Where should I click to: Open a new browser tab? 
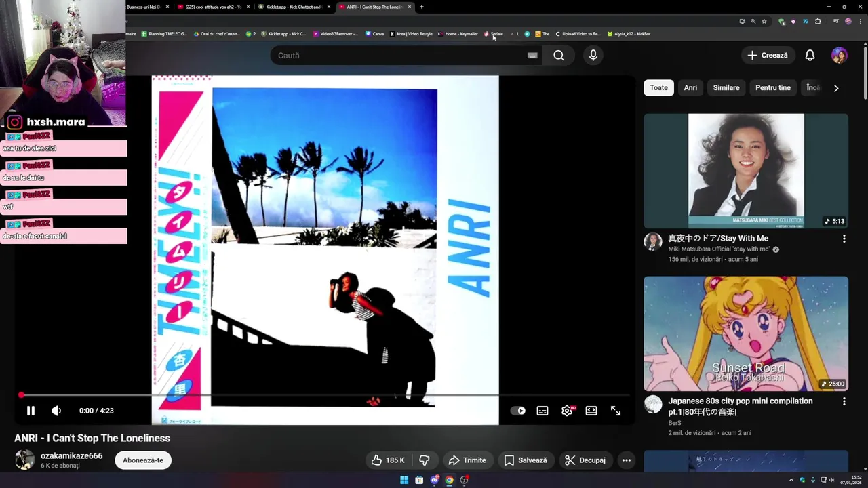coord(422,7)
